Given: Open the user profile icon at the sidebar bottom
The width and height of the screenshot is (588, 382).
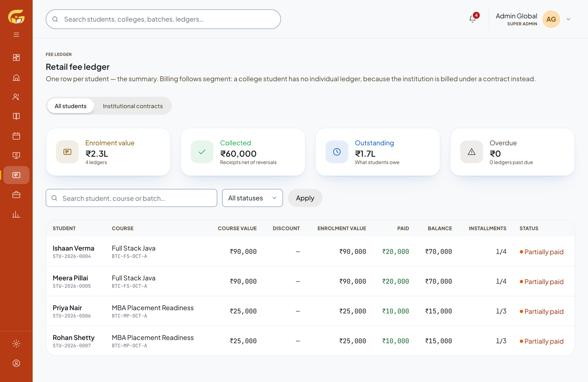Looking at the screenshot, I should [x=16, y=363].
